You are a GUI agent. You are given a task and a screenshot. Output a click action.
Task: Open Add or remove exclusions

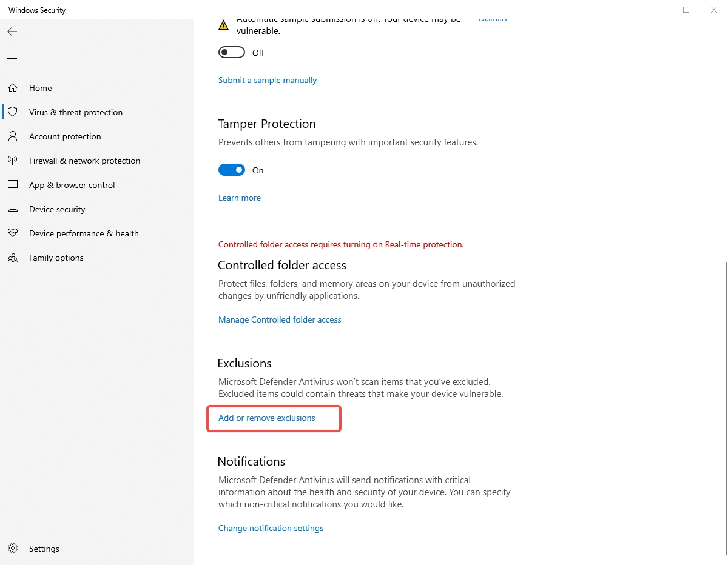click(267, 418)
